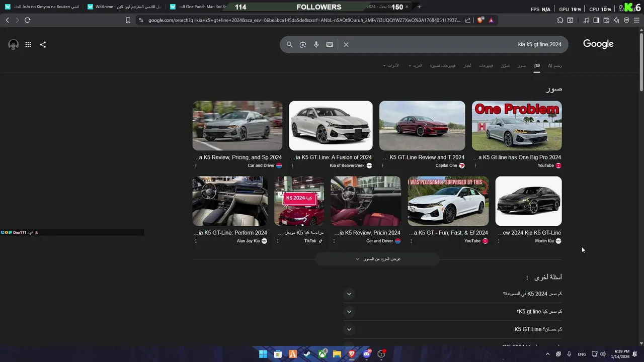The image size is (644, 362).
Task: Open Brave Rewards triangle icon
Action: (491, 20)
